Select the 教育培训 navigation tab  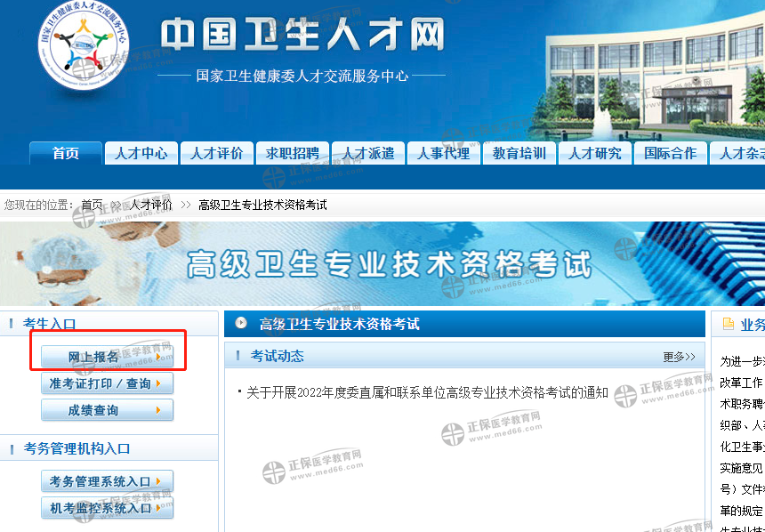pyautogui.click(x=519, y=153)
